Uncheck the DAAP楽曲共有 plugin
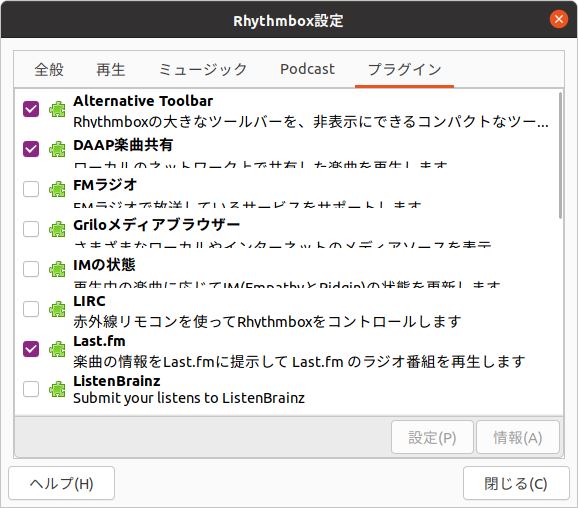 [x=31, y=149]
